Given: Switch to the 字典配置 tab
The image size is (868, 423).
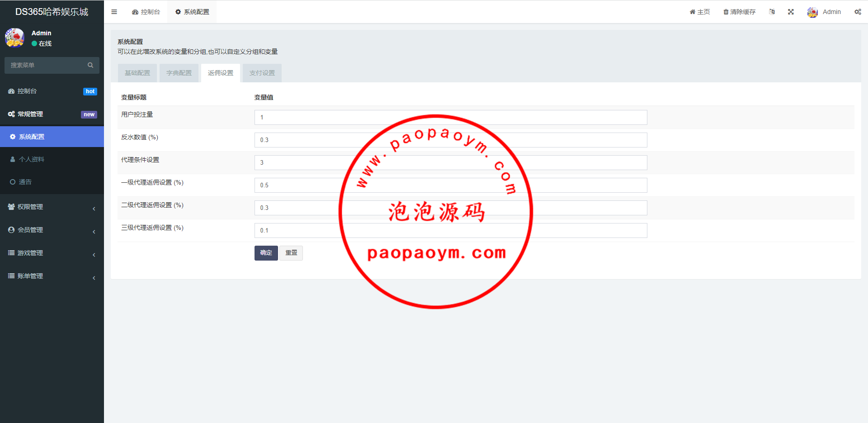Looking at the screenshot, I should click(179, 73).
